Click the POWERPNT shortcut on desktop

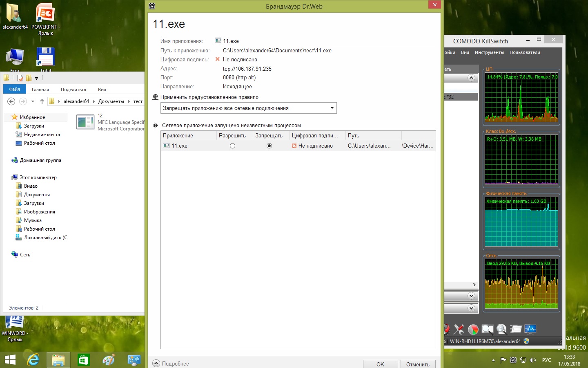coord(46,19)
